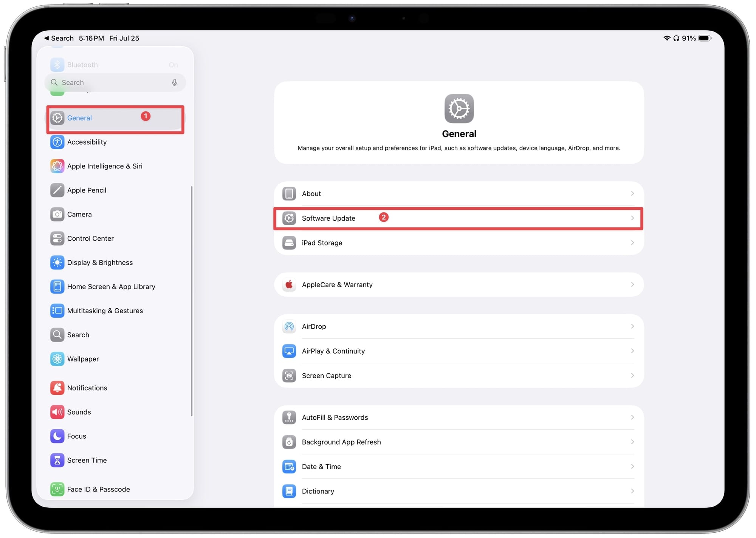This screenshot has width=756, height=538.
Task: Tap the large General gear header icon
Action: (459, 109)
